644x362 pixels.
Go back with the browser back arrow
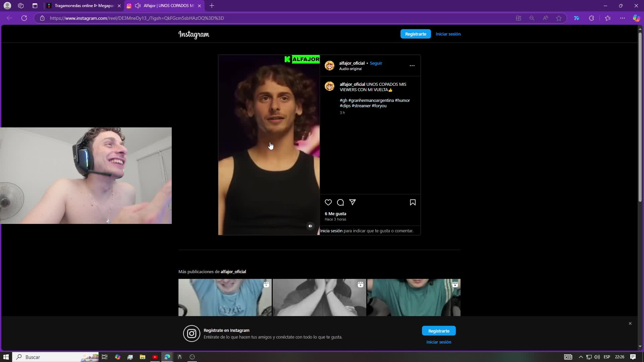tap(9, 18)
